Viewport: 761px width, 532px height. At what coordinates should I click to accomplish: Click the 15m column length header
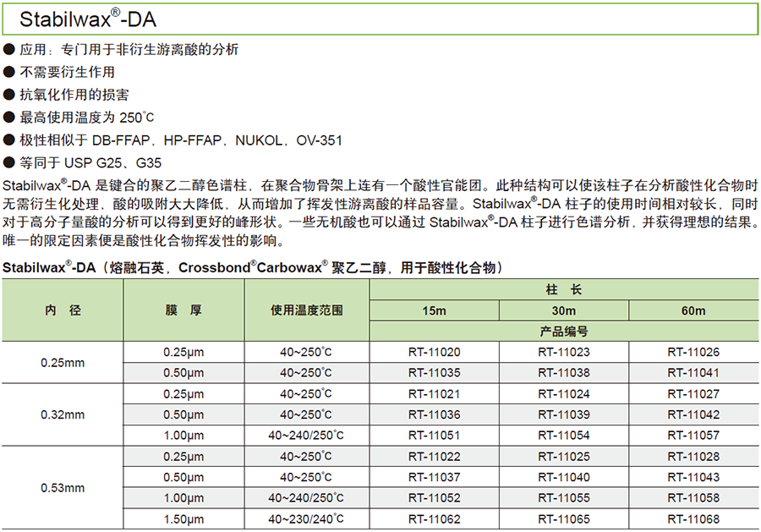point(434,310)
